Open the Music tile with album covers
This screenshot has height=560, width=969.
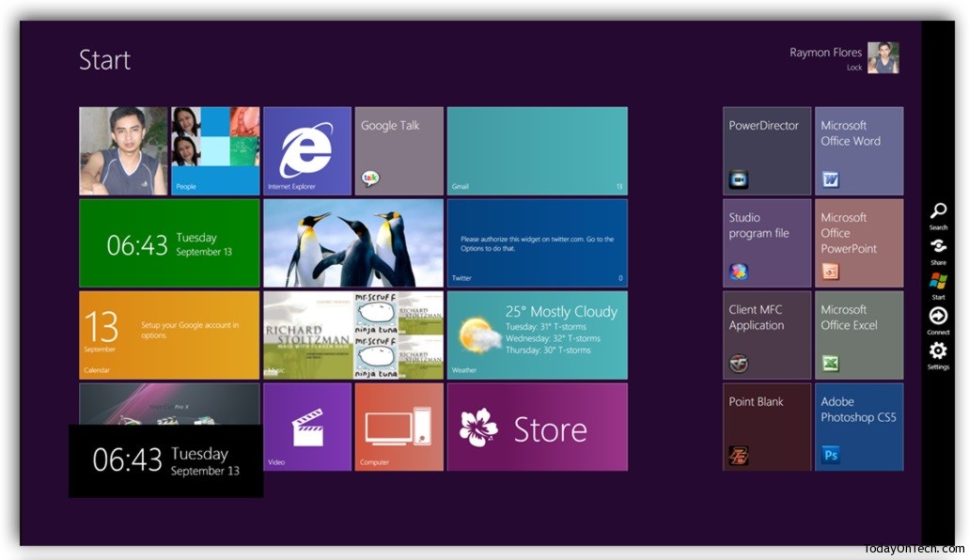point(352,335)
